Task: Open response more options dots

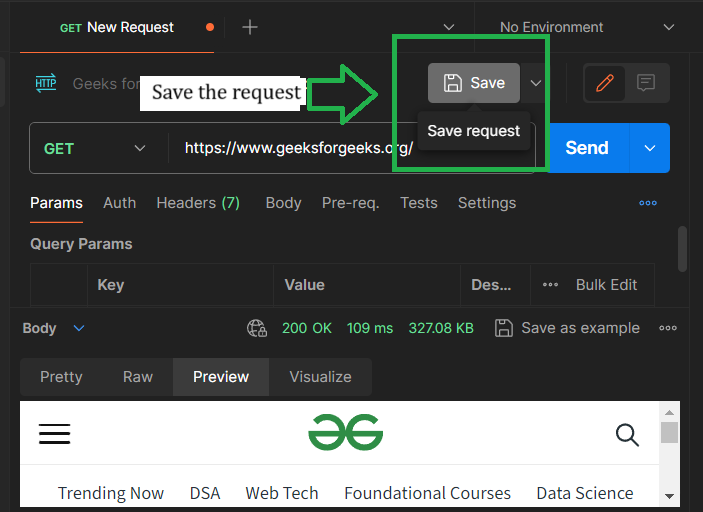Action: point(668,328)
